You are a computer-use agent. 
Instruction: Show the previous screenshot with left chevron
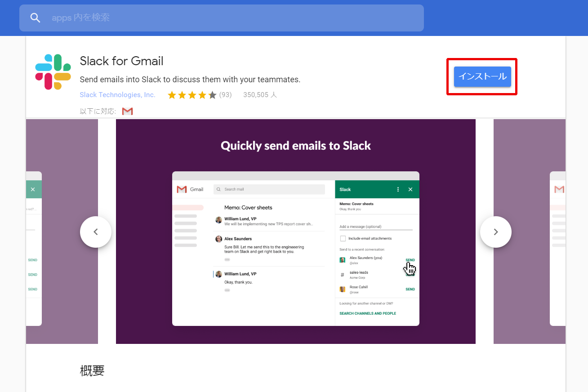tap(96, 232)
